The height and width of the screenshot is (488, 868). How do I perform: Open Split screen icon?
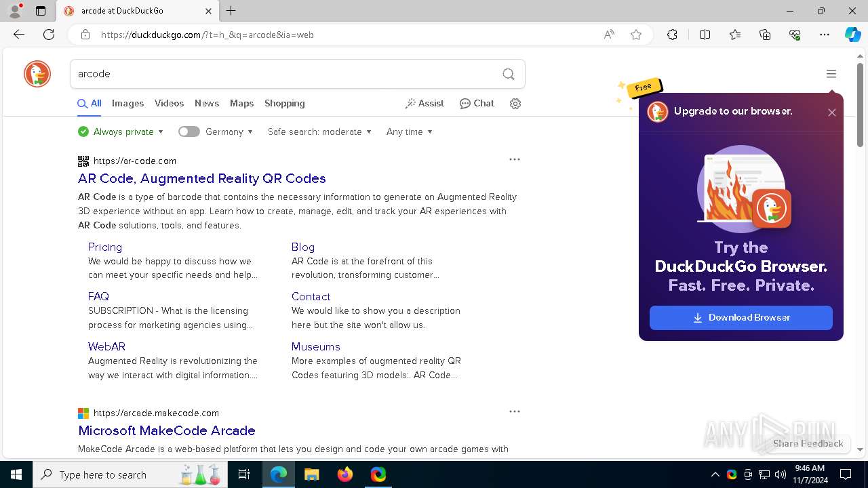tap(705, 35)
